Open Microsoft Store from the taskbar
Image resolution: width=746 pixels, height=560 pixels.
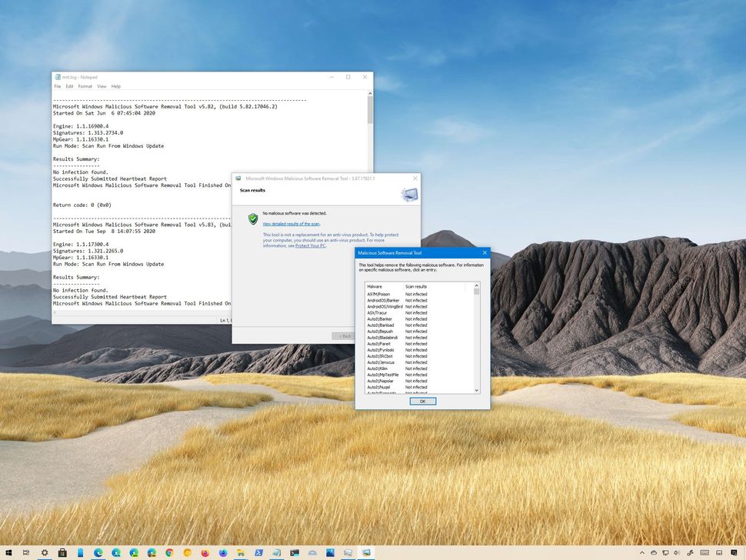coord(62,553)
